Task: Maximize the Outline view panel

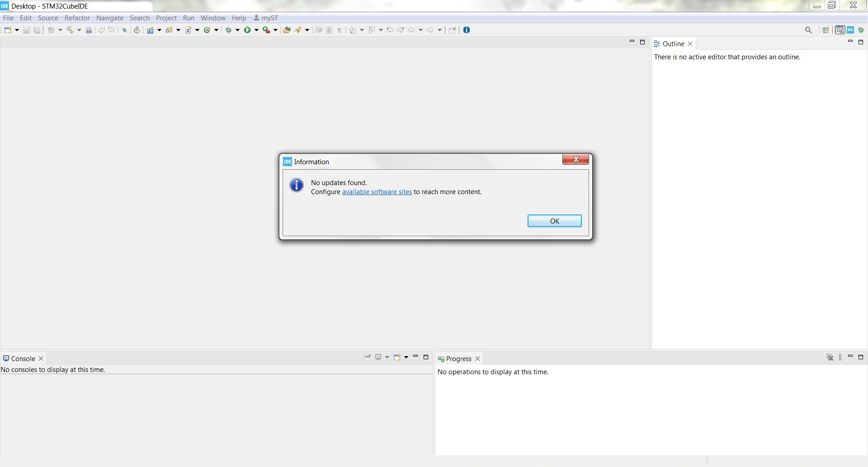Action: [861, 42]
